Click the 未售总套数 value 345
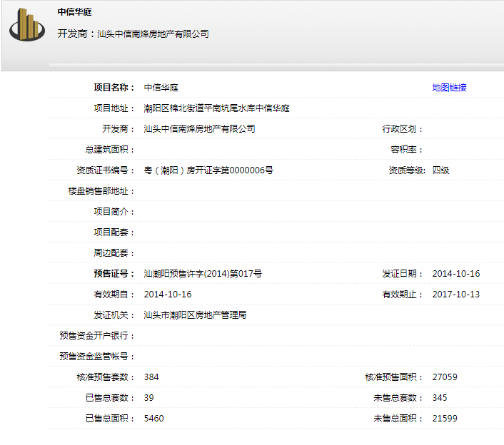The image size is (504, 445). [x=440, y=398]
